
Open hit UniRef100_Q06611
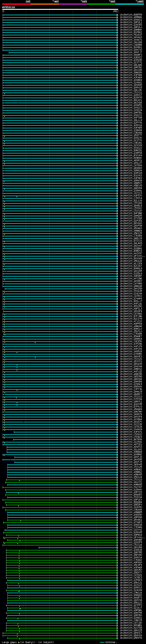[131, 20]
